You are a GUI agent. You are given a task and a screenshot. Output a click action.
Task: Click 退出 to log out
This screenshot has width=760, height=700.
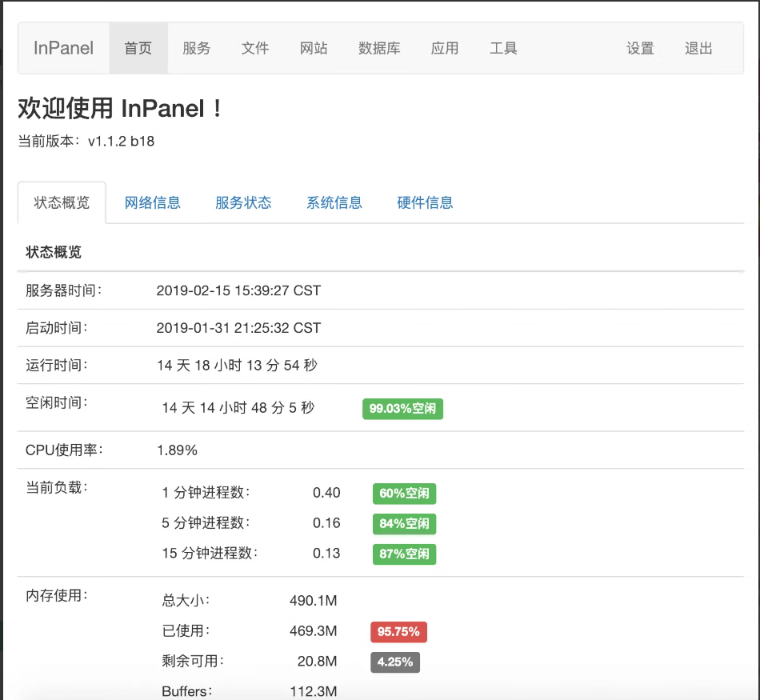click(698, 48)
